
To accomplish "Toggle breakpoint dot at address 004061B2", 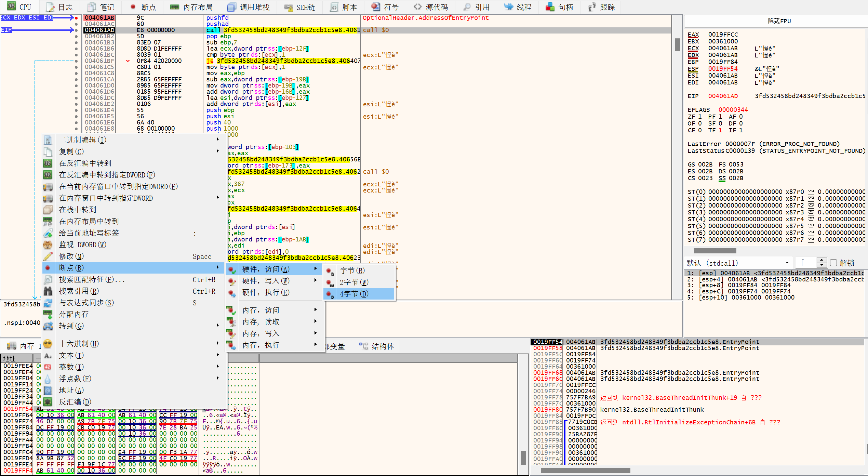I will [76, 36].
